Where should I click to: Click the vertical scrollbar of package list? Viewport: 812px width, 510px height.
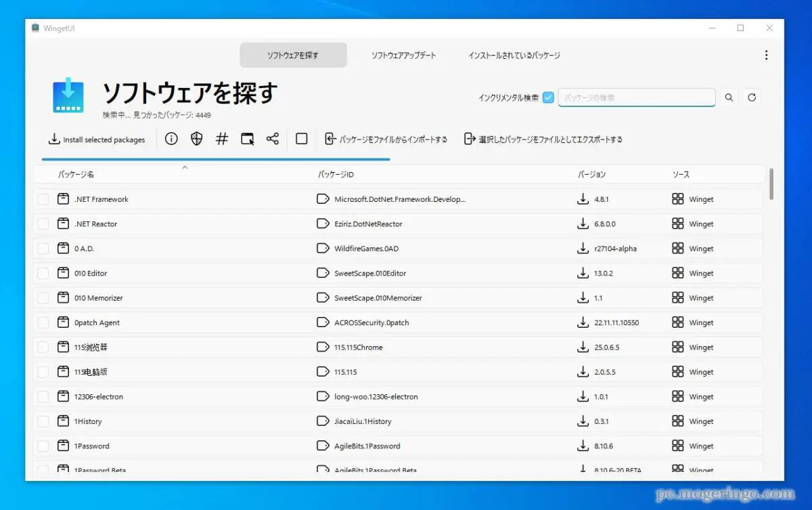(771, 184)
